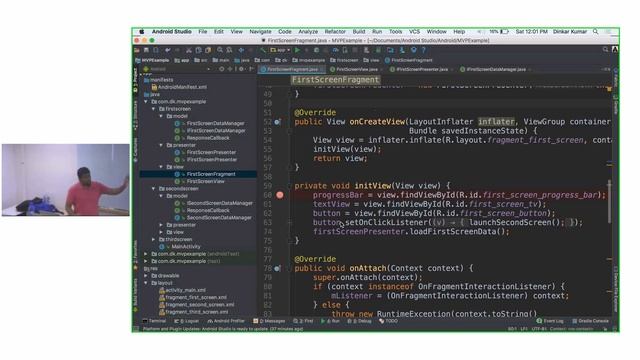Click the scroll from source target icon

pos(222,69)
